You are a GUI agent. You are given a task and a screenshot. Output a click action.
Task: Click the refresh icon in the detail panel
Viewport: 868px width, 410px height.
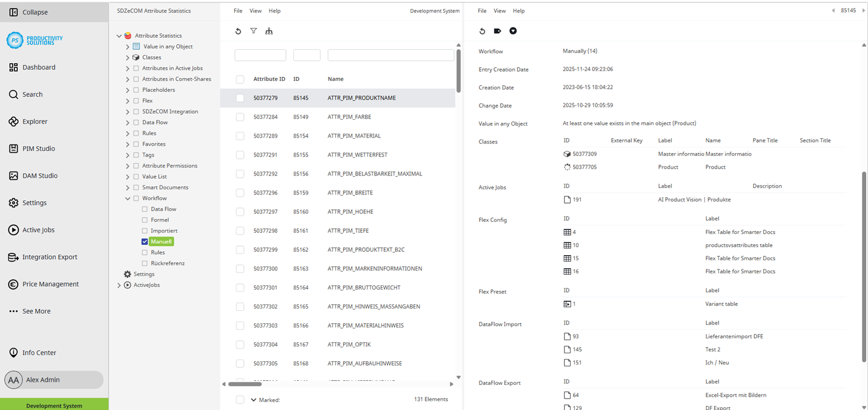pos(482,31)
